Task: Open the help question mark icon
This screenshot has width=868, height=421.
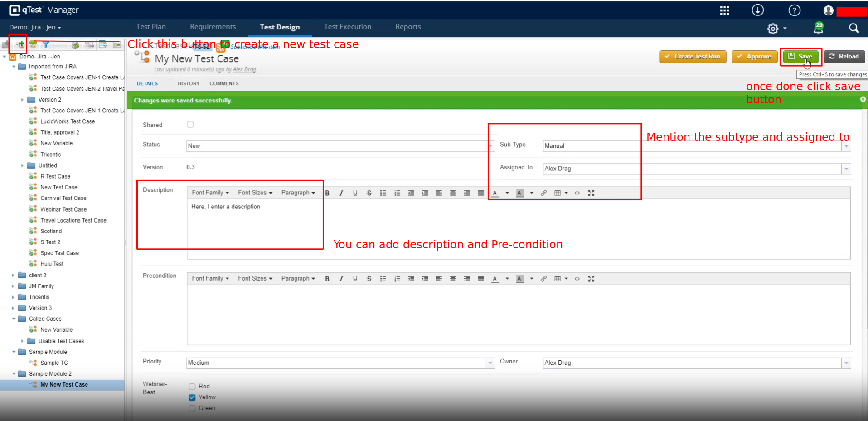Action: pos(794,10)
